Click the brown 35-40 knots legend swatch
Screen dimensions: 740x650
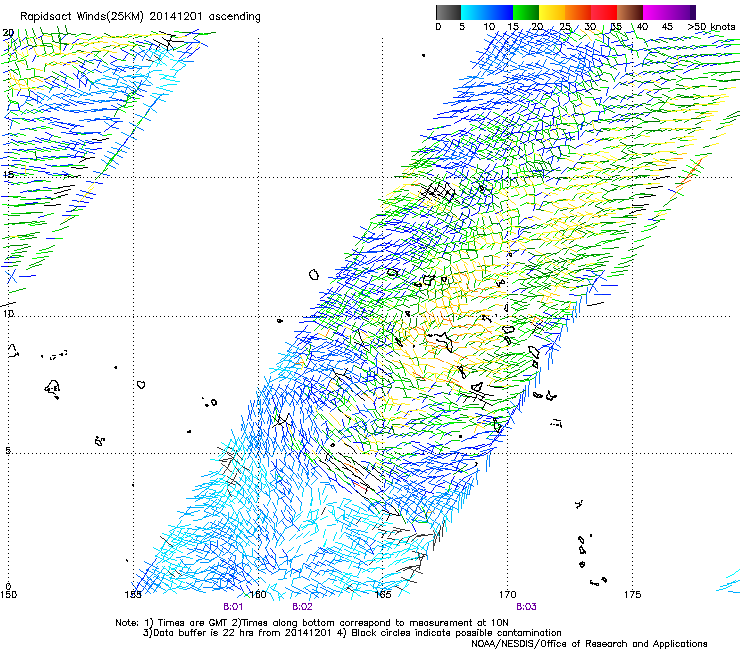(630, 12)
